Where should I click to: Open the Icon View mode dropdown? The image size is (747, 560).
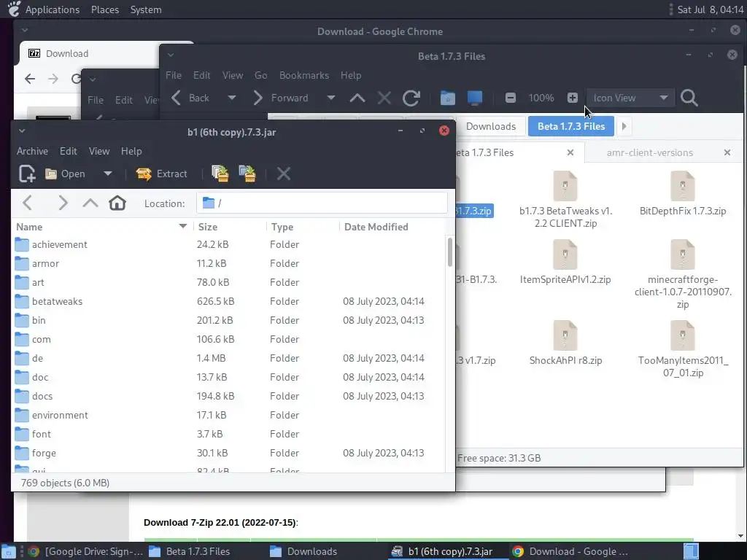click(x=630, y=98)
